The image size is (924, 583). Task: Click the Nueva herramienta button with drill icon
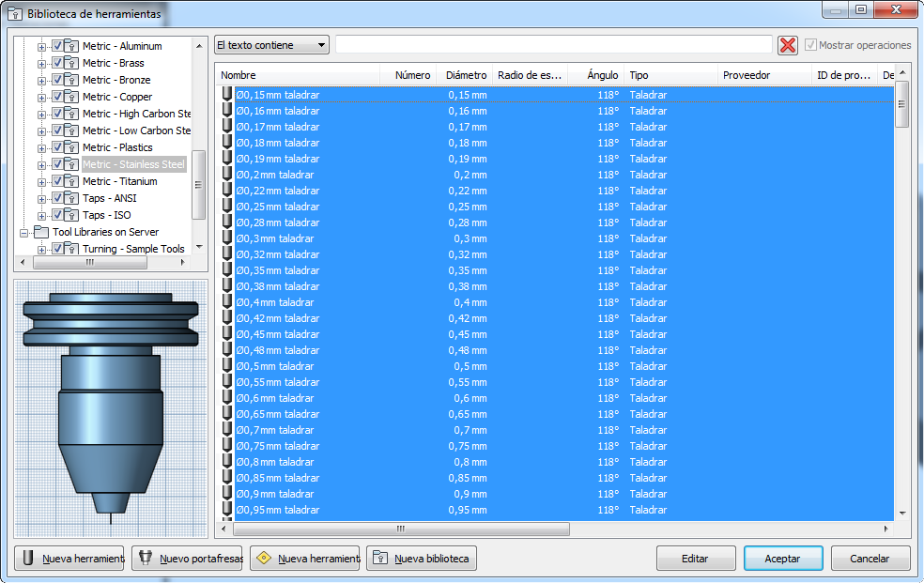69,559
